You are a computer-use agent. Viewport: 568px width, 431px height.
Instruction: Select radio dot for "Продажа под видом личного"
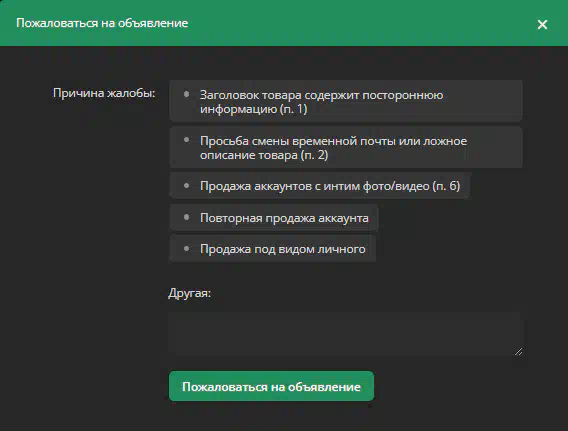(x=187, y=248)
